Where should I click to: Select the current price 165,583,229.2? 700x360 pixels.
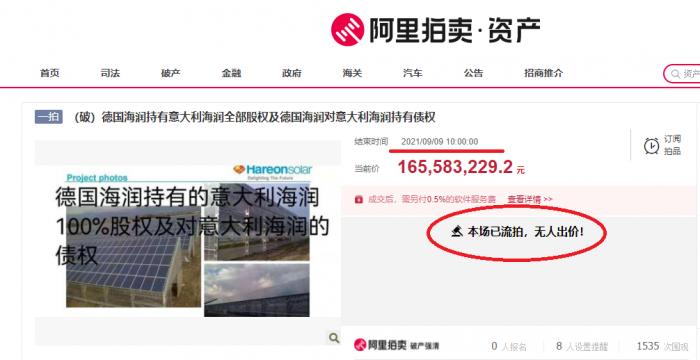click(455, 167)
